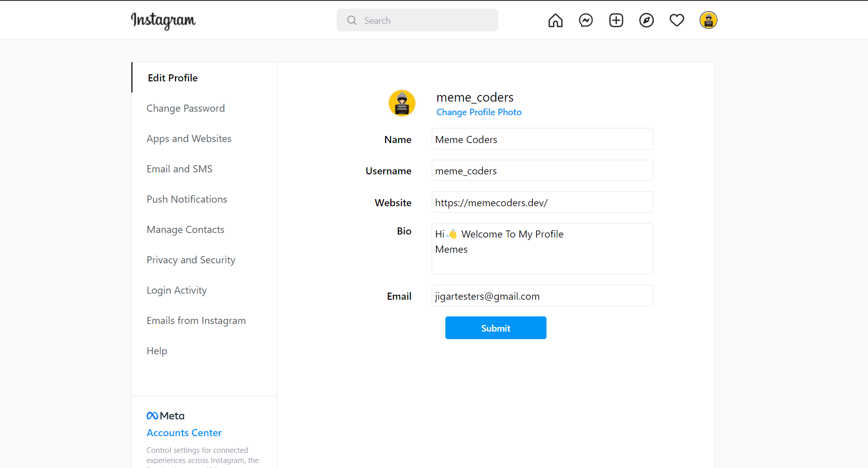The image size is (868, 468).
Task: Focus the Search input box
Action: tap(418, 20)
